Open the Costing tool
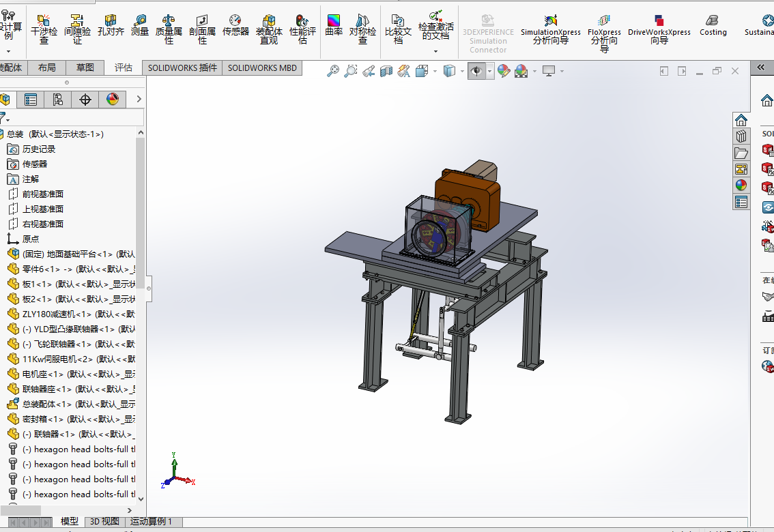 pos(713,25)
